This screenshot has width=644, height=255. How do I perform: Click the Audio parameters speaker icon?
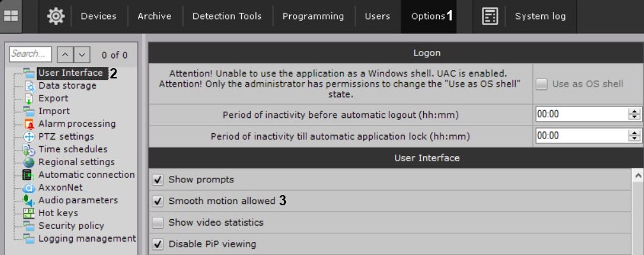(x=29, y=200)
